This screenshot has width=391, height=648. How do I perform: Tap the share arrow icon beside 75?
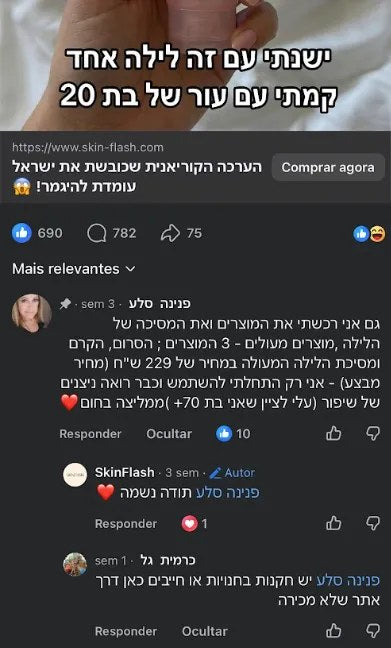click(170, 233)
